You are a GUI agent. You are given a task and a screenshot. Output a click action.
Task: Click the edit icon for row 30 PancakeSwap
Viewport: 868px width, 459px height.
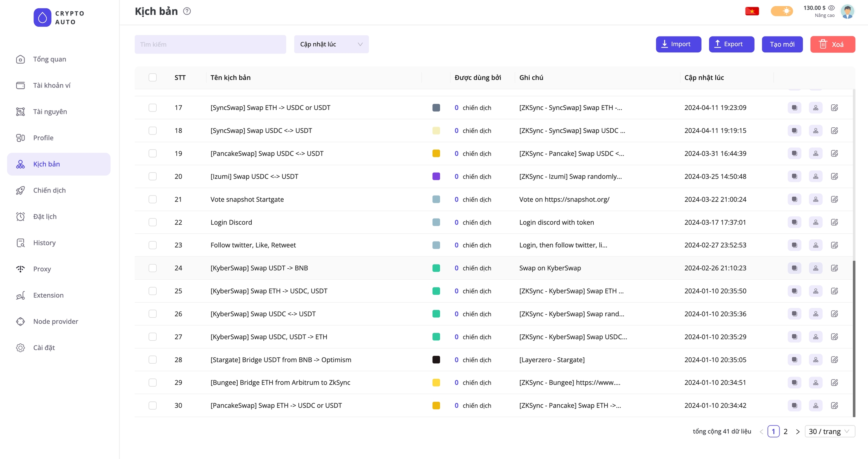click(834, 405)
